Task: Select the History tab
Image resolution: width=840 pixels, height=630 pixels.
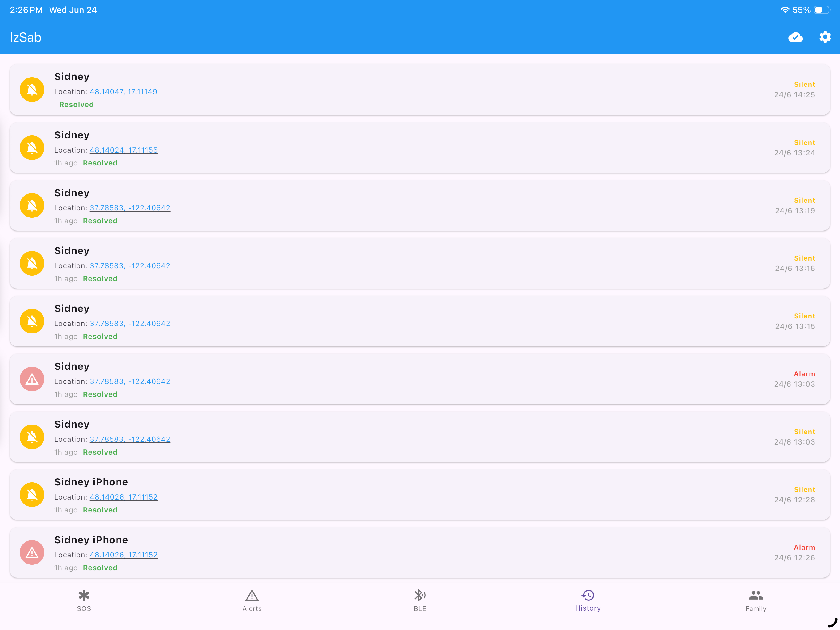Action: [588, 600]
